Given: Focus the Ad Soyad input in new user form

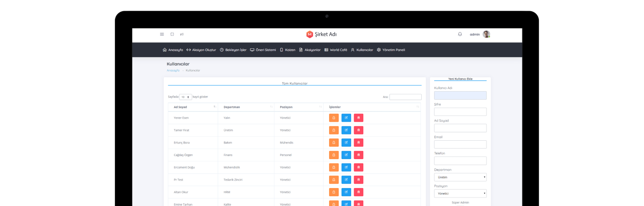Looking at the screenshot, I should (x=460, y=128).
